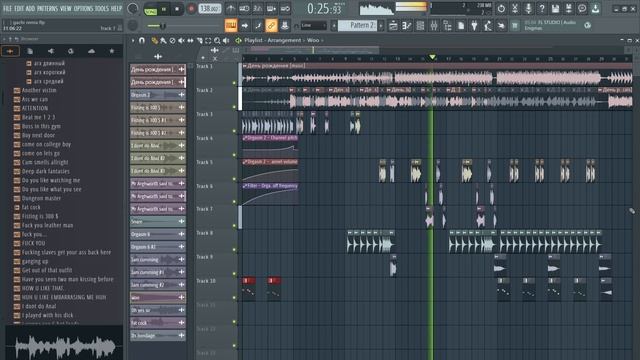Open the VIEW menu
This screenshot has width=640, height=360.
[x=66, y=9]
